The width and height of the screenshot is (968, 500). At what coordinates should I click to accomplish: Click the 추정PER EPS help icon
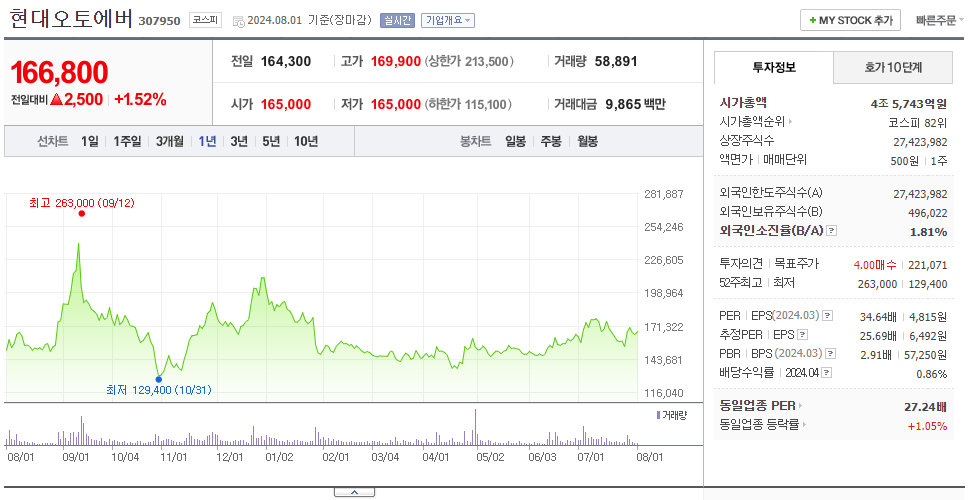pos(802,335)
